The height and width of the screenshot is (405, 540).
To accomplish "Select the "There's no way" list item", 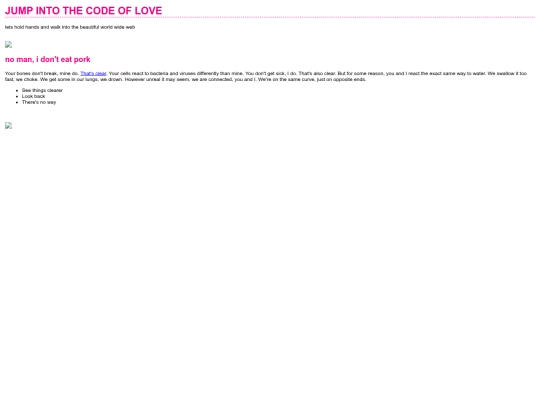I will pyautogui.click(x=39, y=102).
